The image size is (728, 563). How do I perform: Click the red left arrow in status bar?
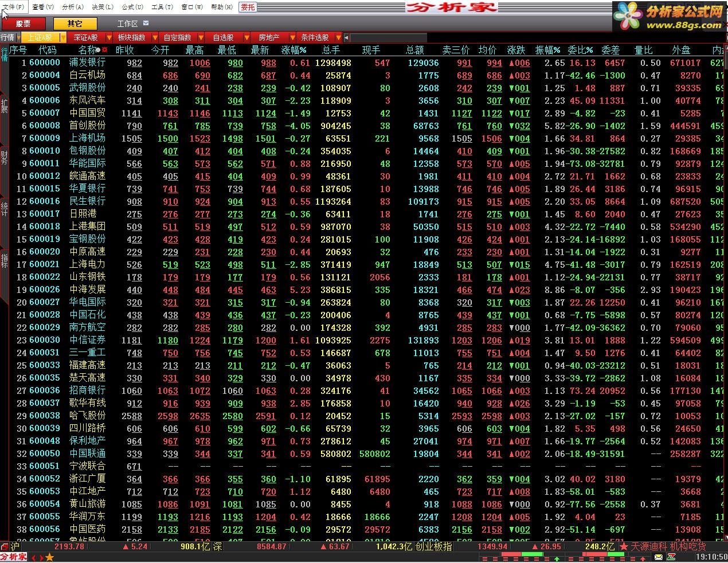tap(33, 557)
